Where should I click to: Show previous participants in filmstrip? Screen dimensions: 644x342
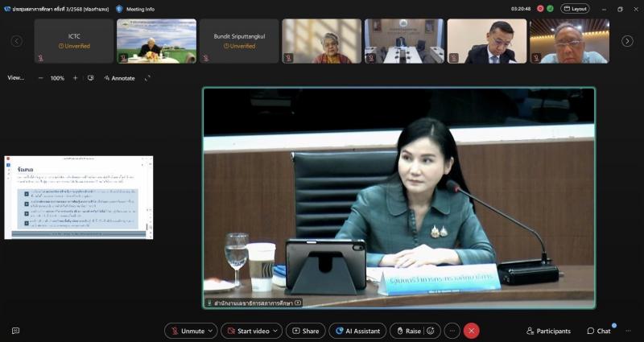(17, 41)
